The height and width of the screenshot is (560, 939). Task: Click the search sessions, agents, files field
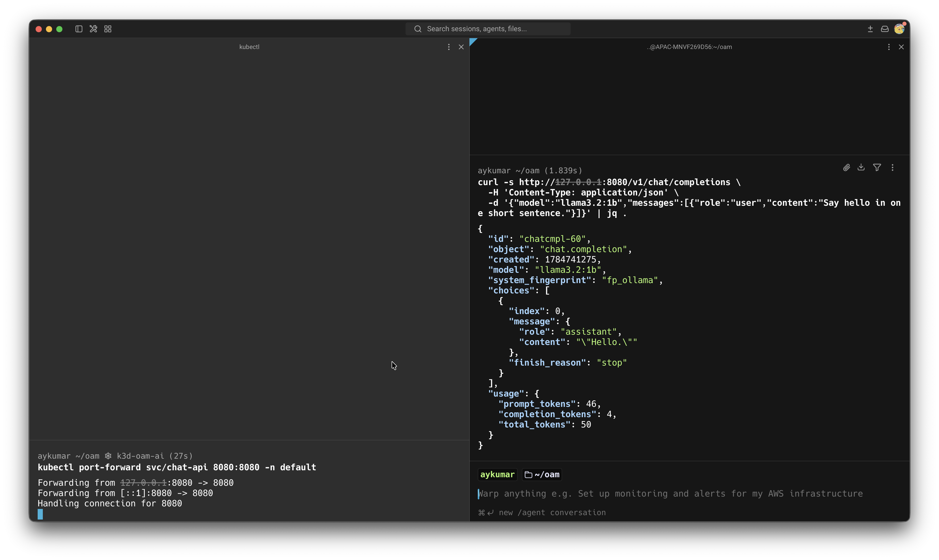(x=488, y=29)
